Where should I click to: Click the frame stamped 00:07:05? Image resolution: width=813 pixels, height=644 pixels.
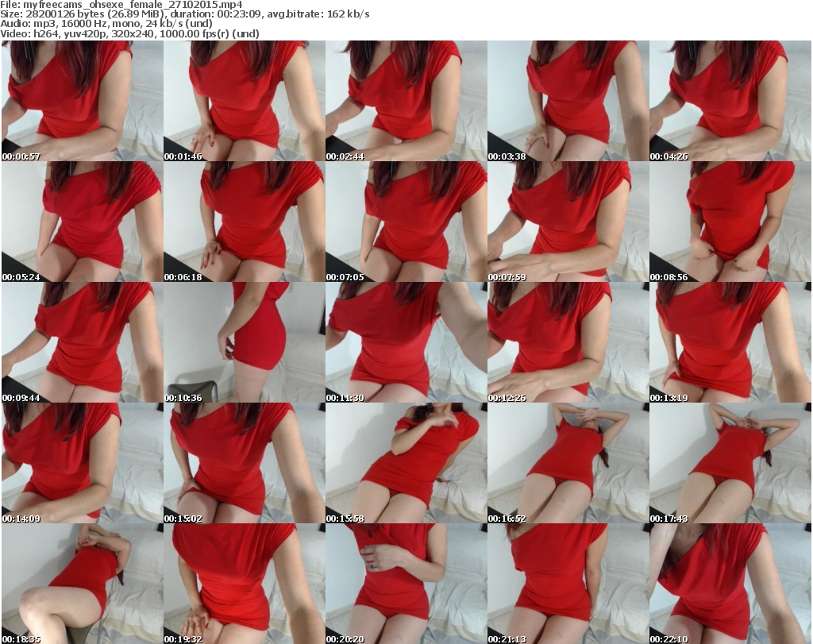point(406,222)
